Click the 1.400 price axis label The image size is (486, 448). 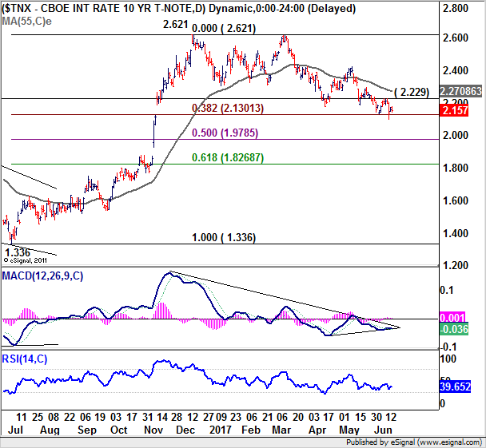click(456, 233)
